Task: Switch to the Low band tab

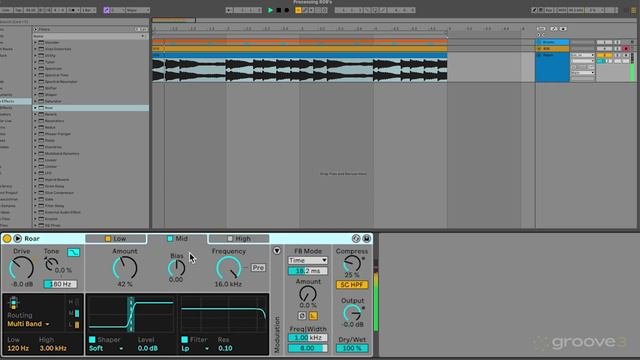Action: point(116,238)
